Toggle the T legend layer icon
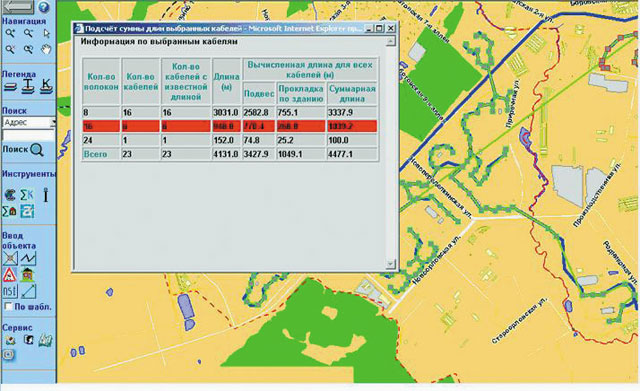 point(28,86)
